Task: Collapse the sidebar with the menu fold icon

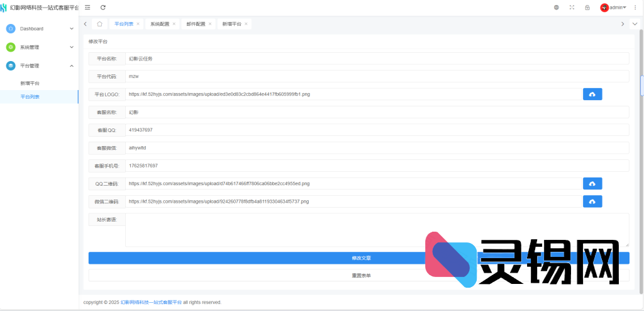Action: (87, 8)
